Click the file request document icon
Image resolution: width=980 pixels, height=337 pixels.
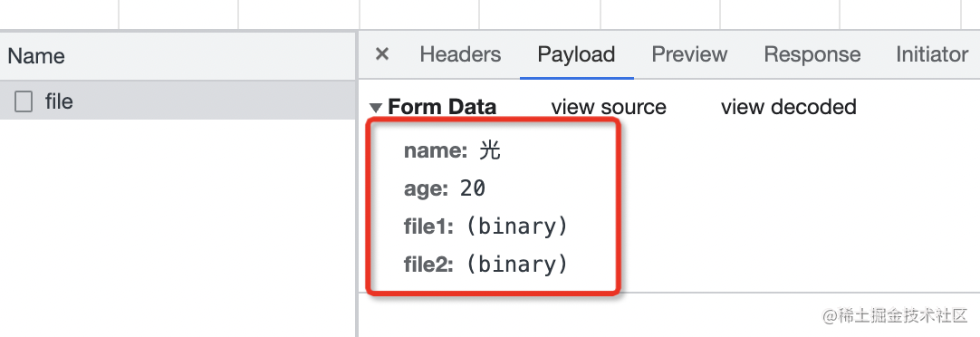(x=24, y=101)
